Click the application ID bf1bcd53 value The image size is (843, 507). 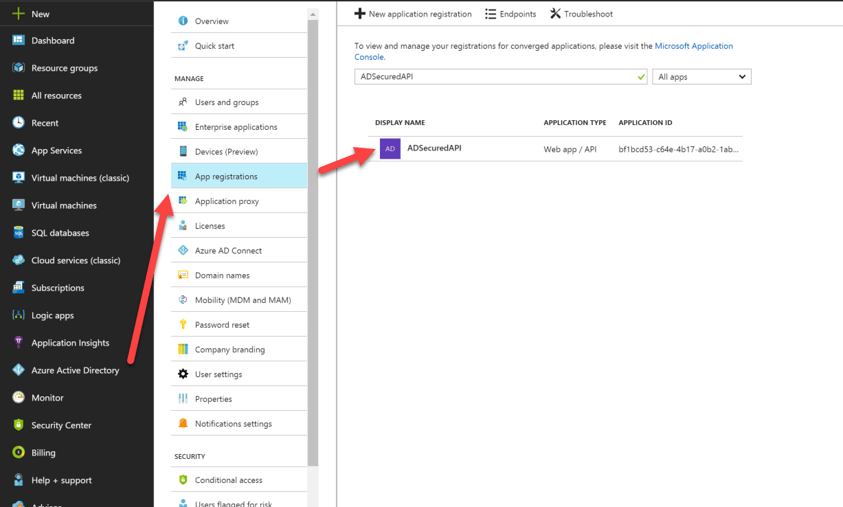678,149
